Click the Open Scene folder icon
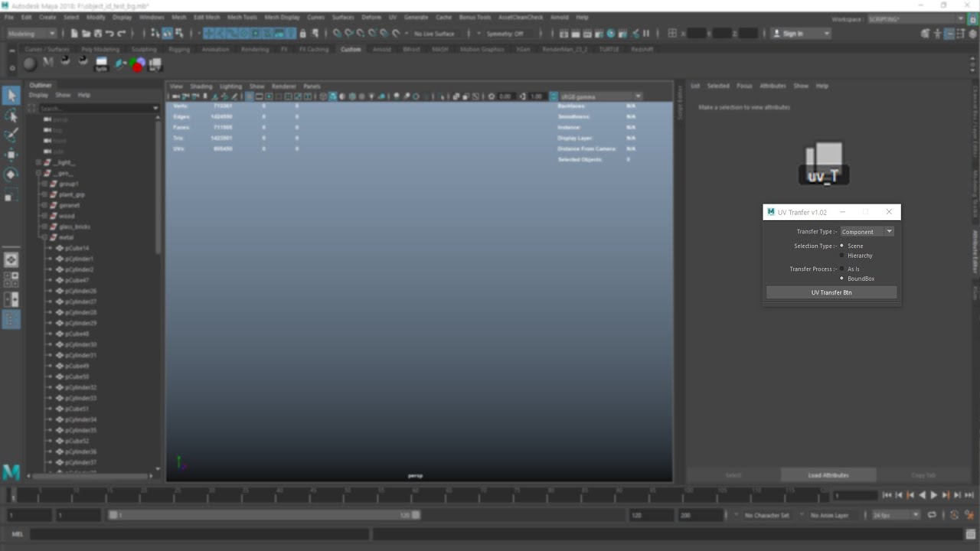The width and height of the screenshot is (980, 551). point(86,34)
